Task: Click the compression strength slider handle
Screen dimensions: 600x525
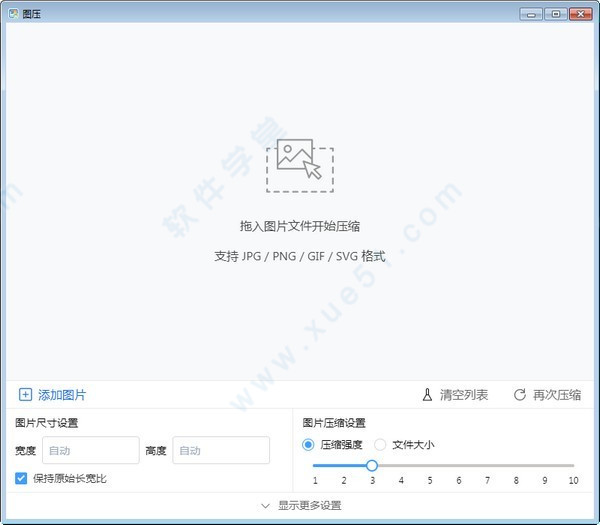Action: (372, 466)
